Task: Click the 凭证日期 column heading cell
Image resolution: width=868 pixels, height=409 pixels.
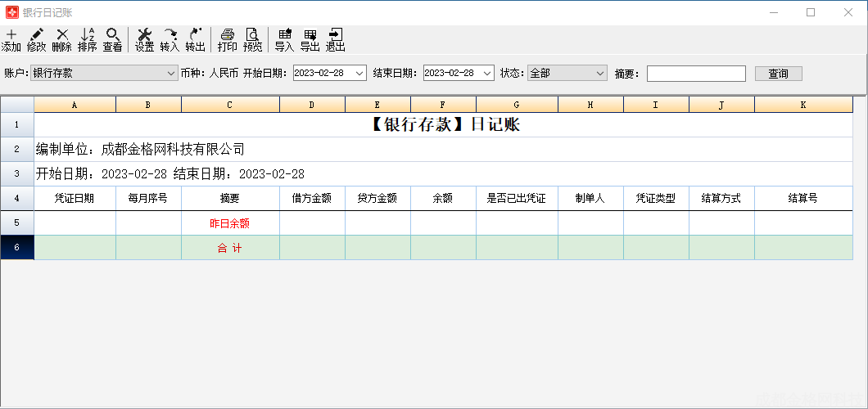Action: point(75,199)
